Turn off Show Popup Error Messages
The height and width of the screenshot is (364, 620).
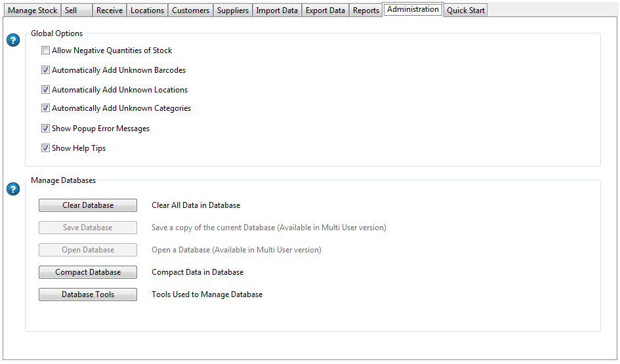click(x=46, y=129)
